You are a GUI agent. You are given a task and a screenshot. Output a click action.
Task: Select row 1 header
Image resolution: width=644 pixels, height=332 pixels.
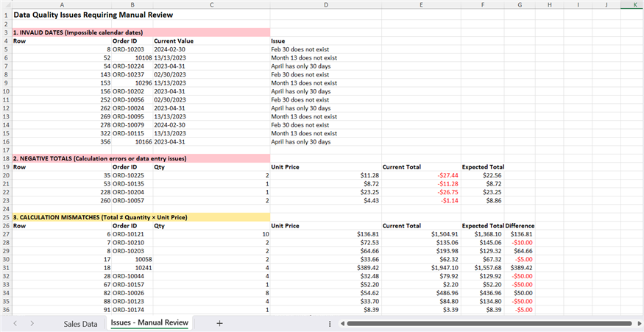tap(6, 15)
